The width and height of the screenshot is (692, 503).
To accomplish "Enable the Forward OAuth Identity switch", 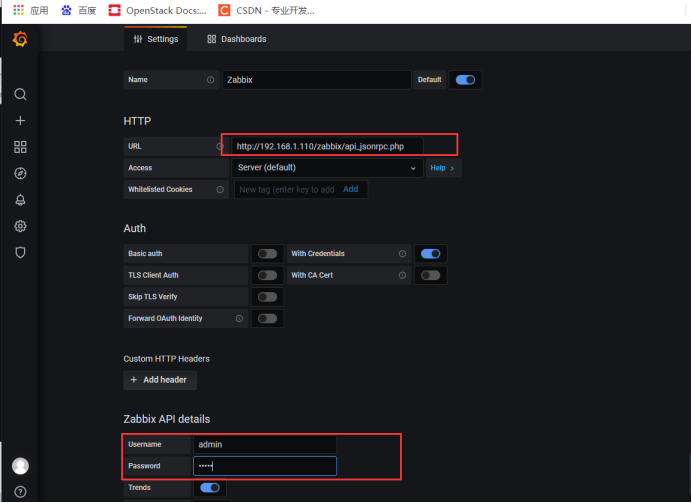I will point(267,319).
